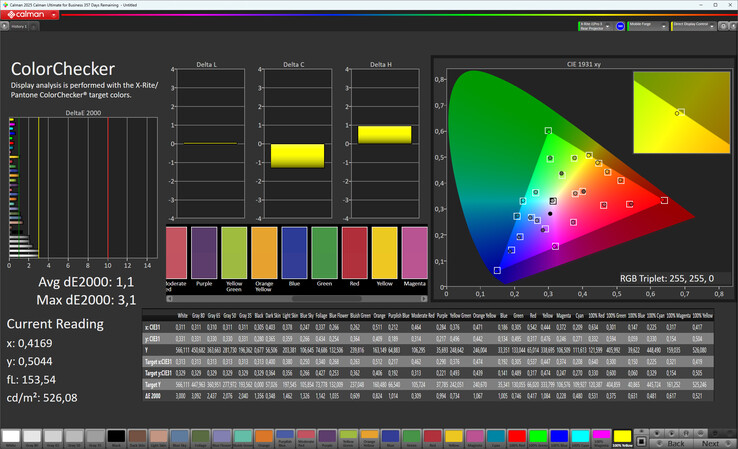Click the white point target on CIE chart
This screenshot has width=738, height=449.
pos(551,201)
